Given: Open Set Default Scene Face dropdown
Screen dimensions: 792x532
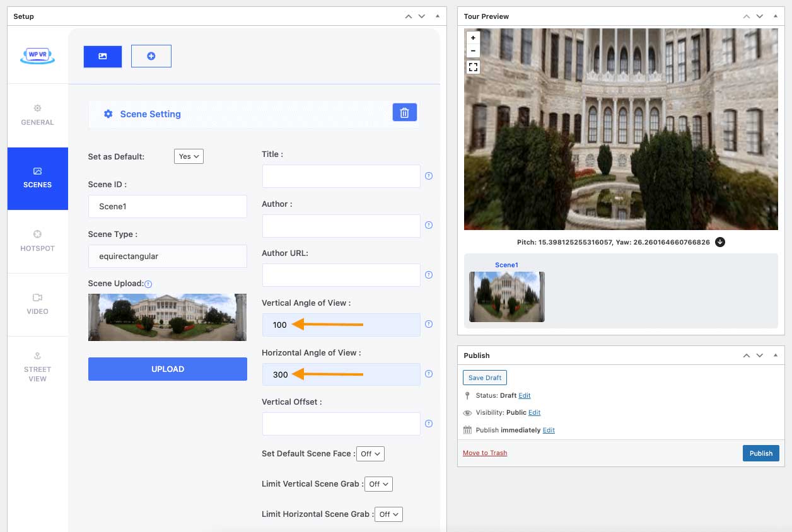Looking at the screenshot, I should tap(370, 454).
